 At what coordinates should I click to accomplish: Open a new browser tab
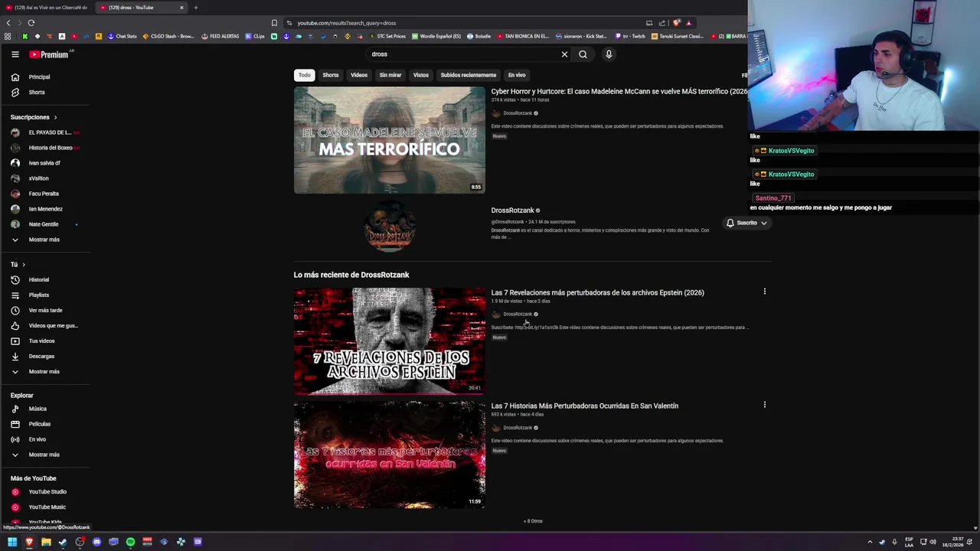pos(195,8)
